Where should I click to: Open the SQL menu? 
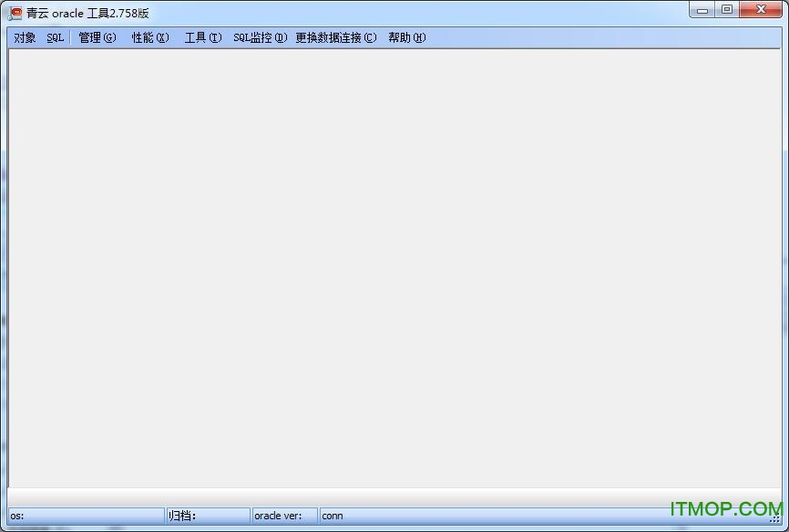(54, 37)
